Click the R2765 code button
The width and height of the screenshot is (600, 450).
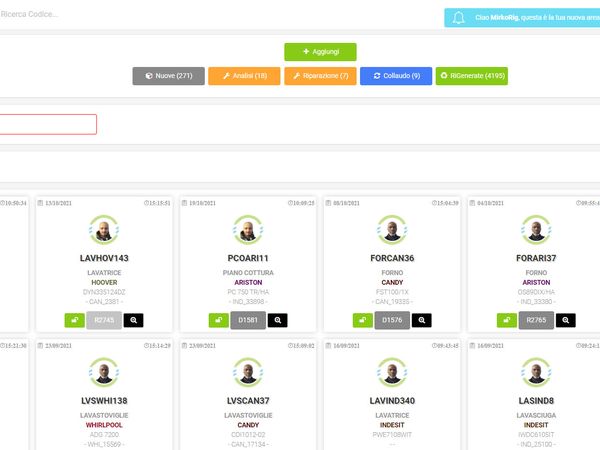536,320
